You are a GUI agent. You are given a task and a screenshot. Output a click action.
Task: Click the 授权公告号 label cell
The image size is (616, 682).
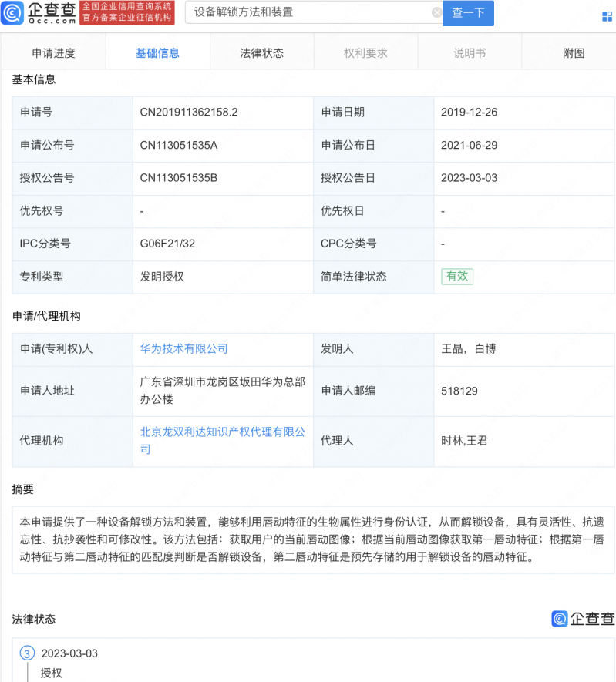click(x=72, y=178)
